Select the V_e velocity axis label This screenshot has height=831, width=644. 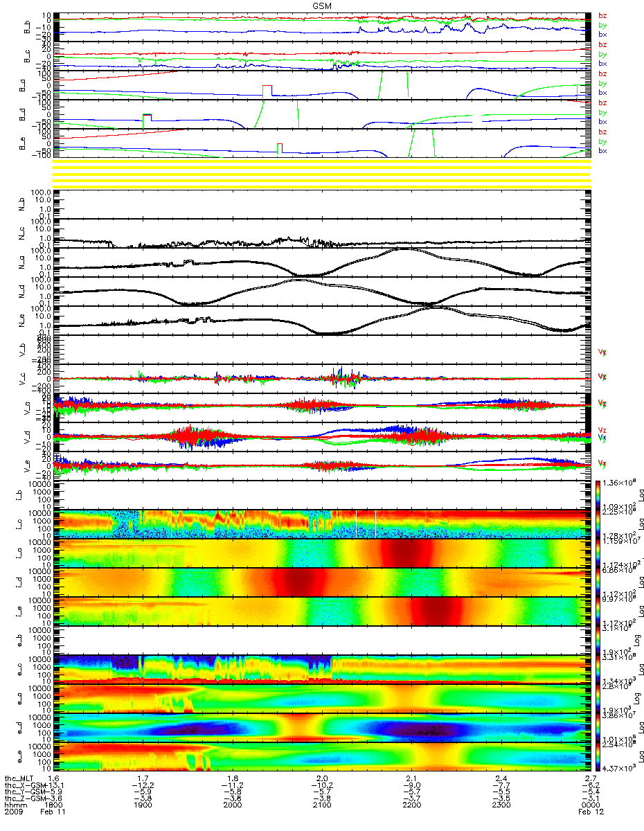click(28, 467)
